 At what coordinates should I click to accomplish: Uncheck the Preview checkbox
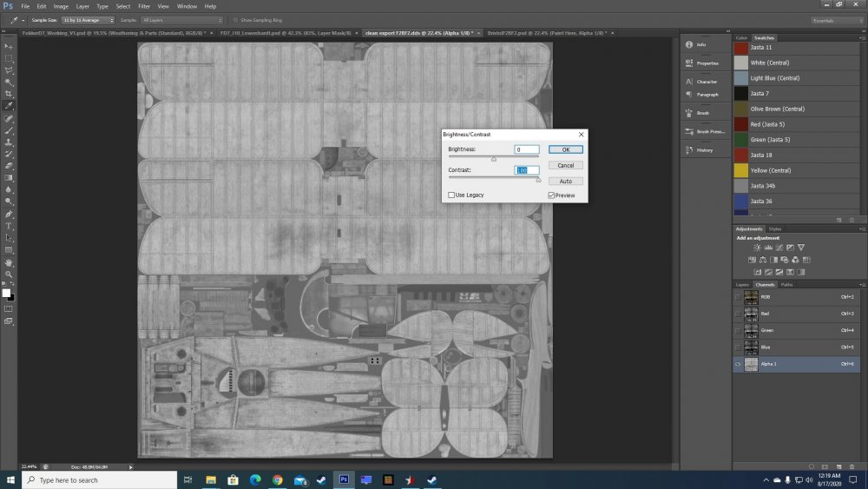pos(551,195)
